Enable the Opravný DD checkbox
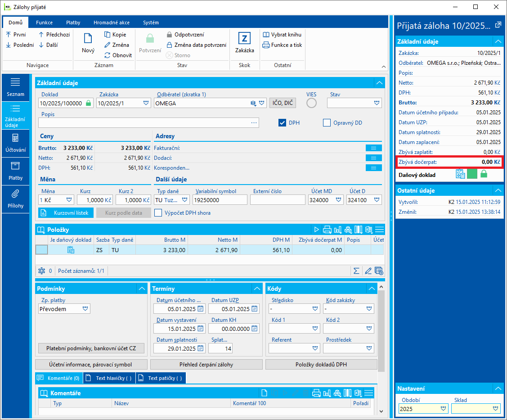Screen dimensions: 507x420 327,123
